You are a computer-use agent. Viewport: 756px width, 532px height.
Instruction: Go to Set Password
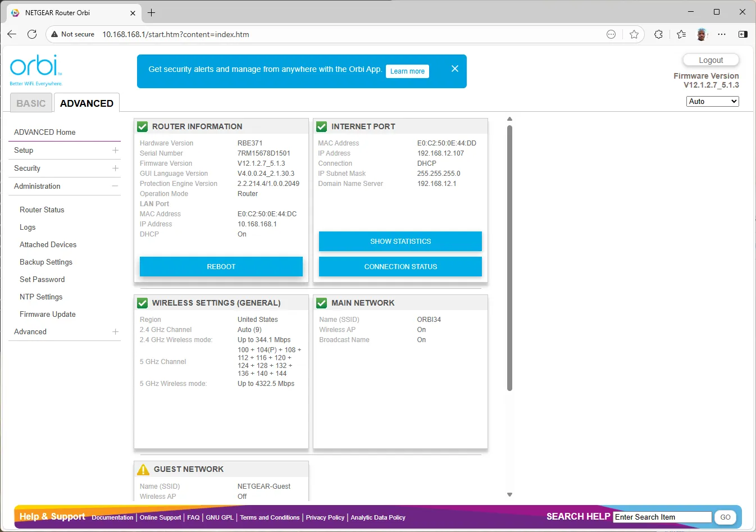pos(42,279)
